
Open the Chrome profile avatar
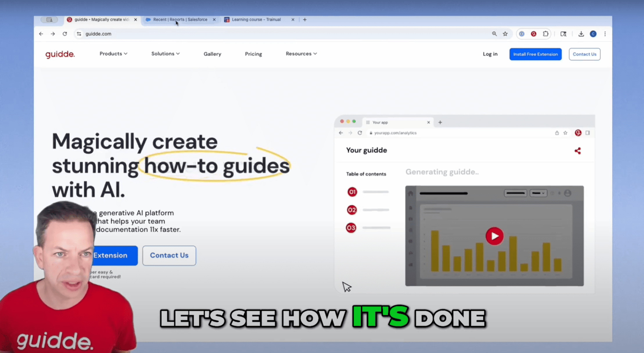coord(593,34)
